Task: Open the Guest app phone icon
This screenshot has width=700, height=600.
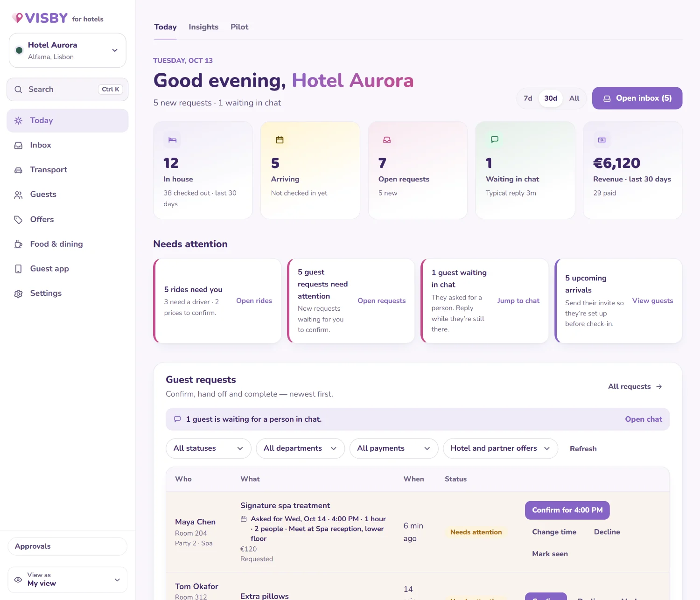Action: 18,269
